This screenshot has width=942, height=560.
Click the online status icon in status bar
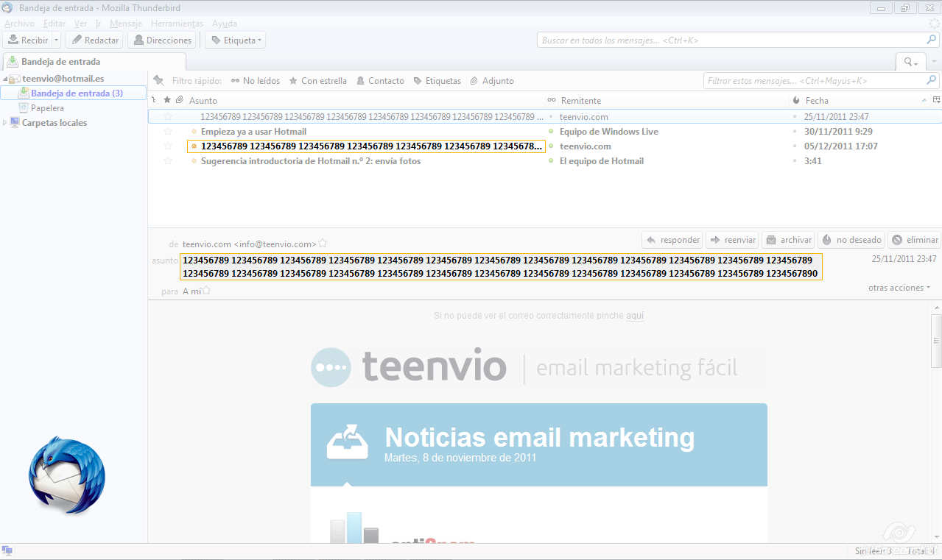(7, 550)
